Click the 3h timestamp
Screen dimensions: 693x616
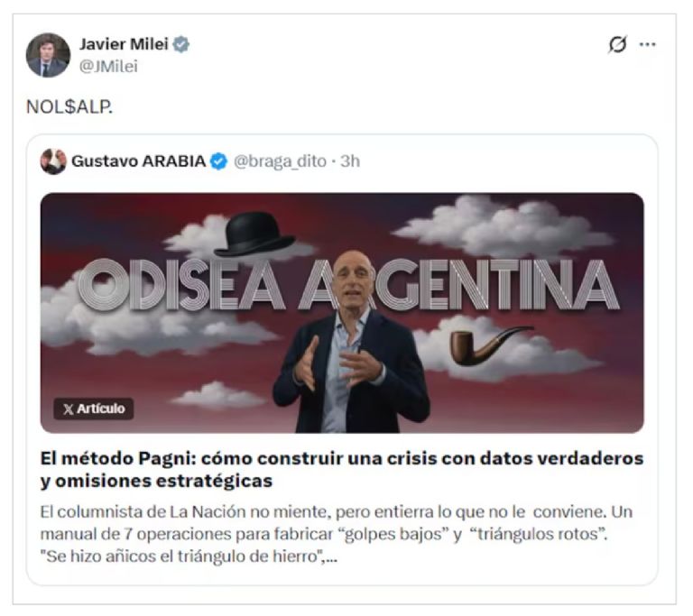350,161
